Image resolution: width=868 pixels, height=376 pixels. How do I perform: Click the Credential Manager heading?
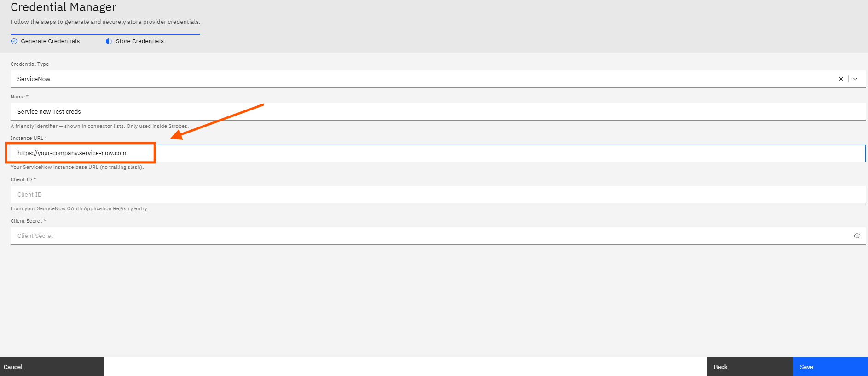64,7
